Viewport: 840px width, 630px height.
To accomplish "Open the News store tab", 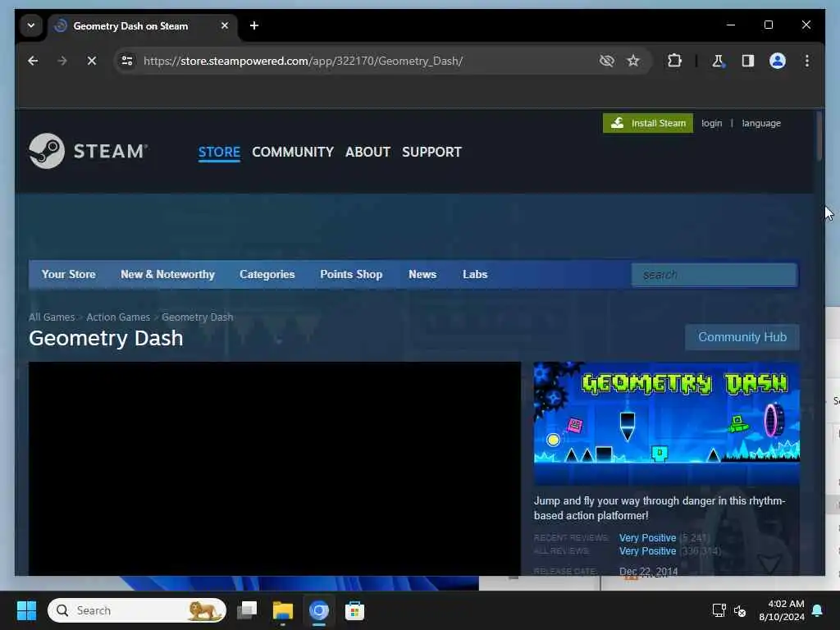I will coord(422,274).
